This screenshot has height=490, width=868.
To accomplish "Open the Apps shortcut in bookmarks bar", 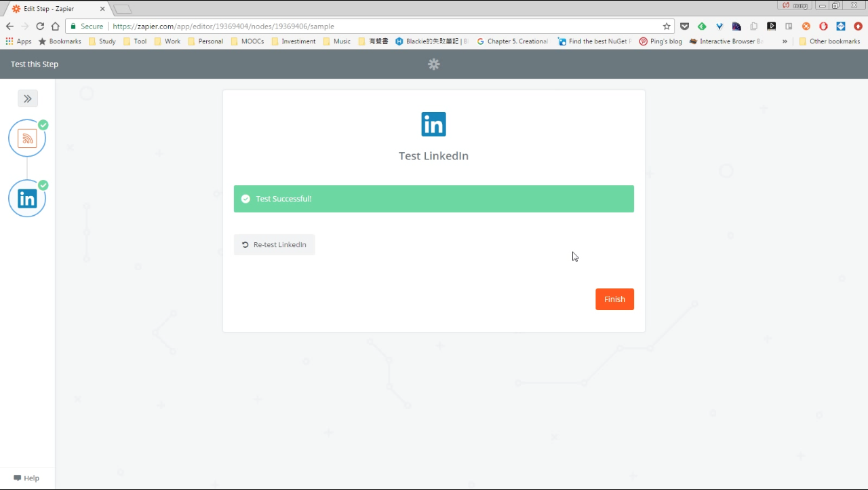I will click(x=18, y=41).
